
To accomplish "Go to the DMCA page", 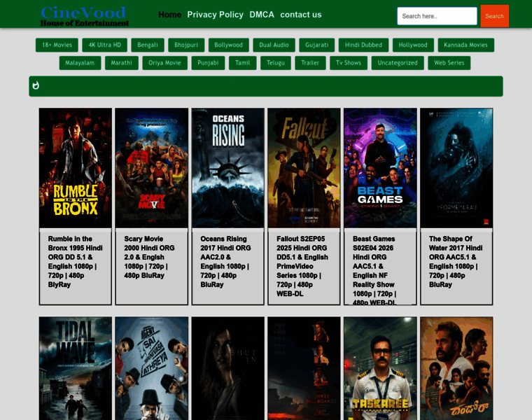I will (x=262, y=15).
